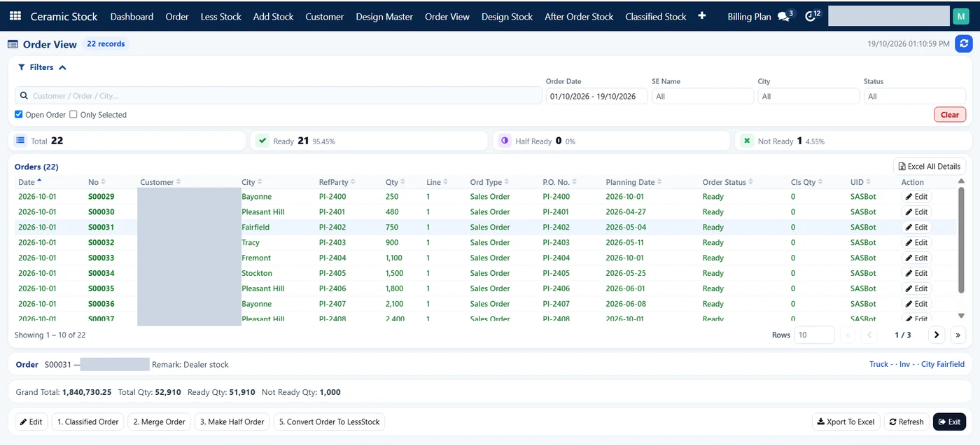The image size is (980, 446).
Task: Sort by Order Status column sort arrows
Action: (752, 182)
